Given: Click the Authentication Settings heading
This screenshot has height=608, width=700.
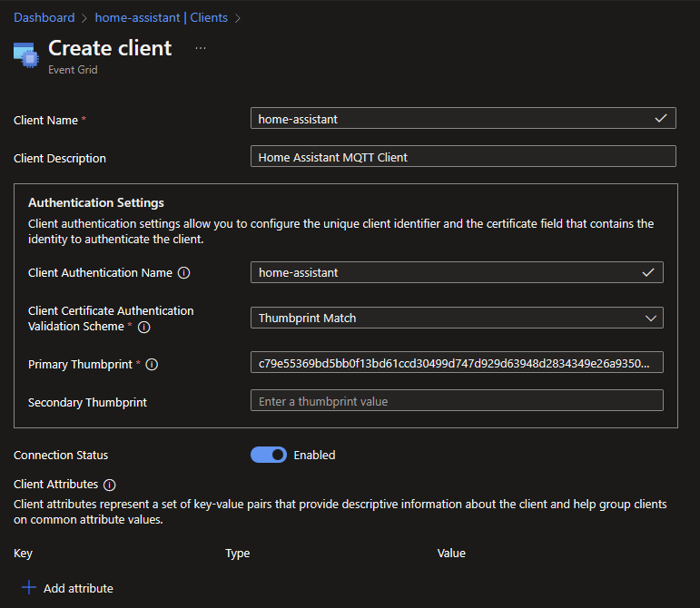Looking at the screenshot, I should pos(96,202).
